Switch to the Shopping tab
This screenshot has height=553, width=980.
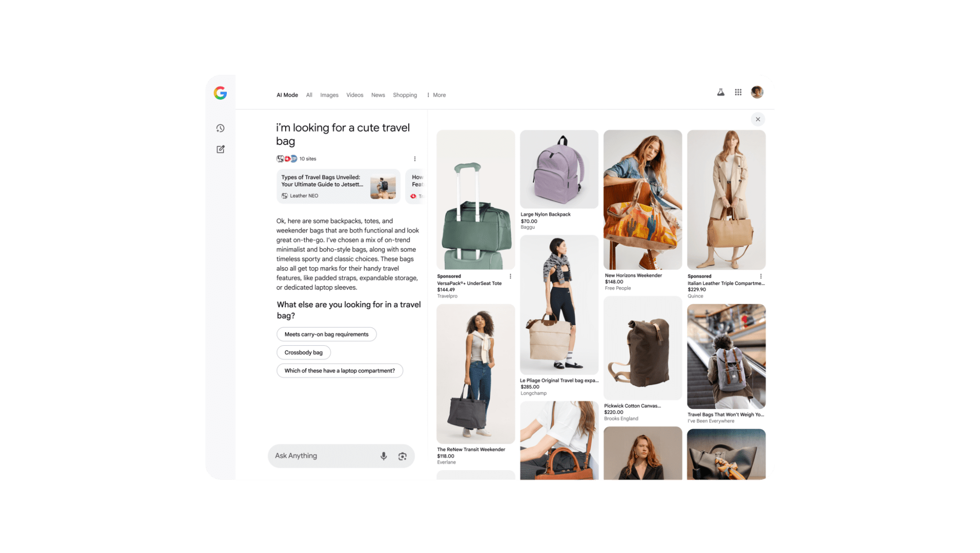pos(405,95)
